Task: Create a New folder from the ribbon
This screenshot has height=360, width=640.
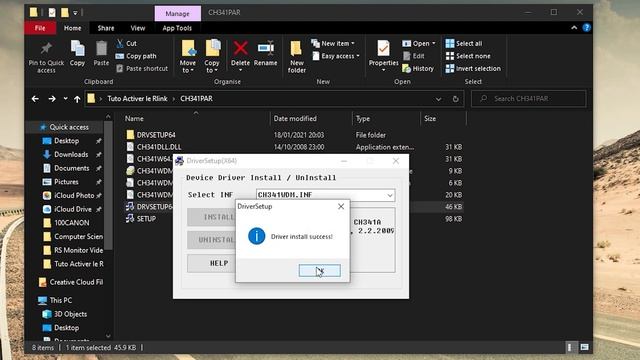Action: point(297,56)
